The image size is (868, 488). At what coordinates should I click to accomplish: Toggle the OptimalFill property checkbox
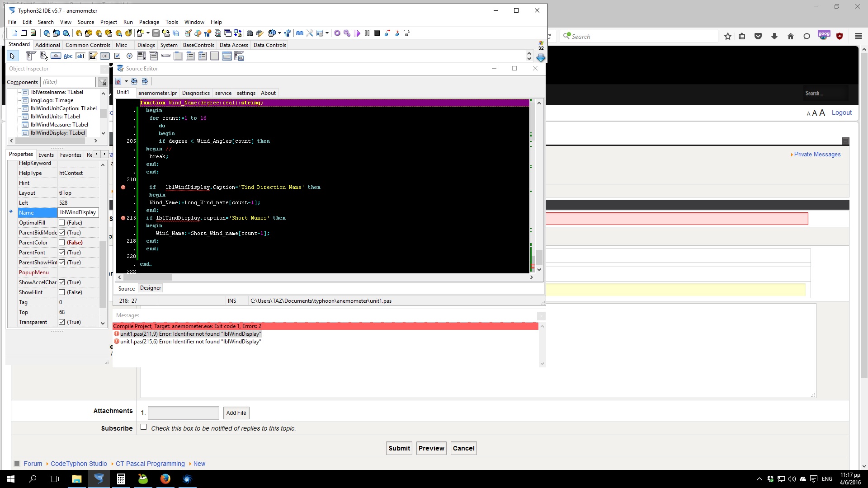point(61,223)
